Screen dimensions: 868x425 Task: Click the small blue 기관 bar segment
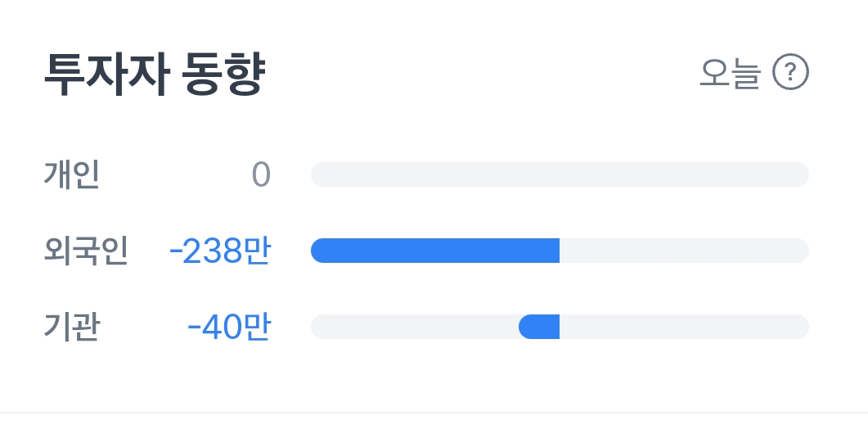(540, 327)
